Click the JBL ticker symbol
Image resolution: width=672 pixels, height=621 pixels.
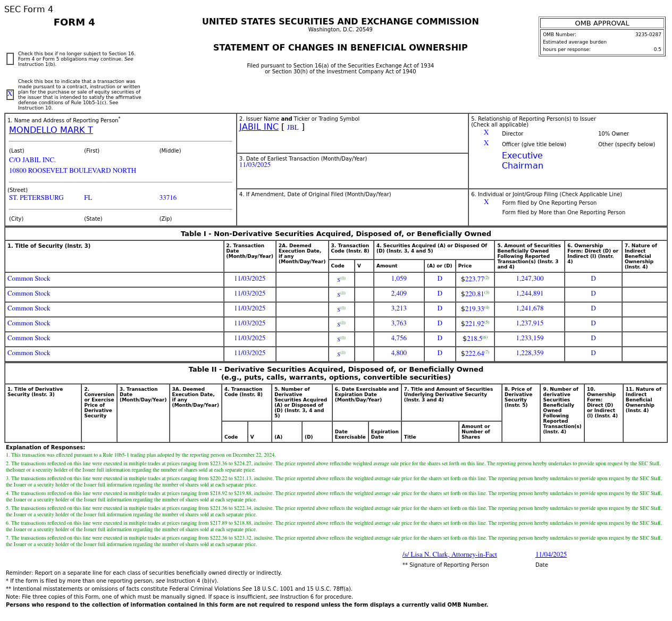[x=292, y=128]
